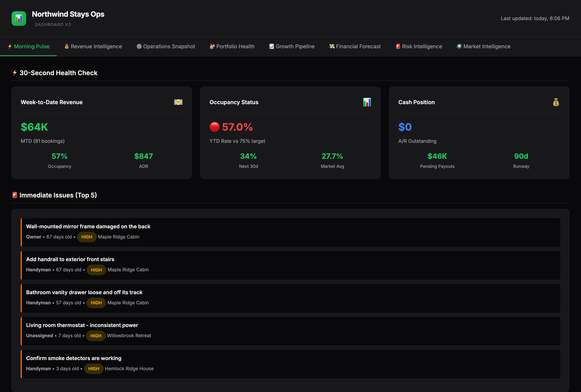Click the houses icon on Portfolio Health tab
This screenshot has width=581, height=392.
point(212,46)
